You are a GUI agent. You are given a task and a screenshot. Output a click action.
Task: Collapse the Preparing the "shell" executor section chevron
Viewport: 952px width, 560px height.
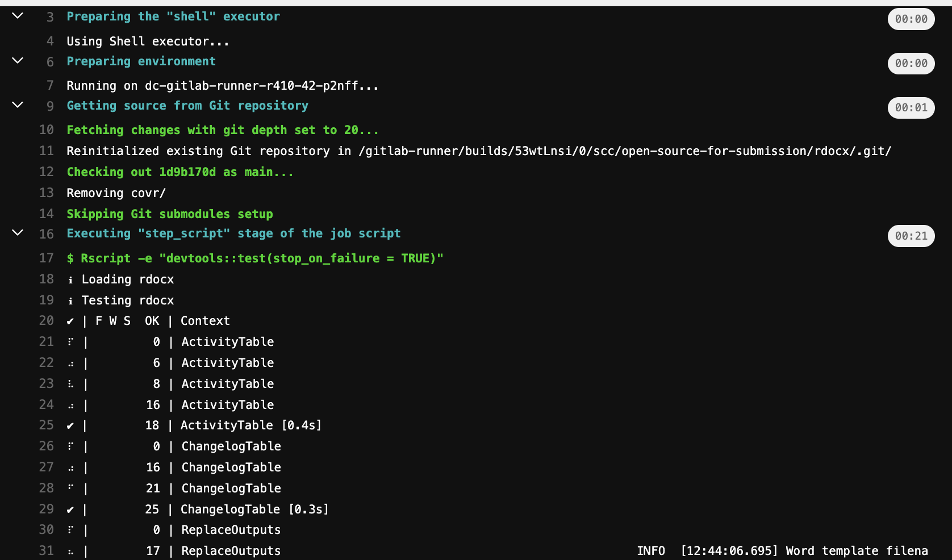click(18, 16)
